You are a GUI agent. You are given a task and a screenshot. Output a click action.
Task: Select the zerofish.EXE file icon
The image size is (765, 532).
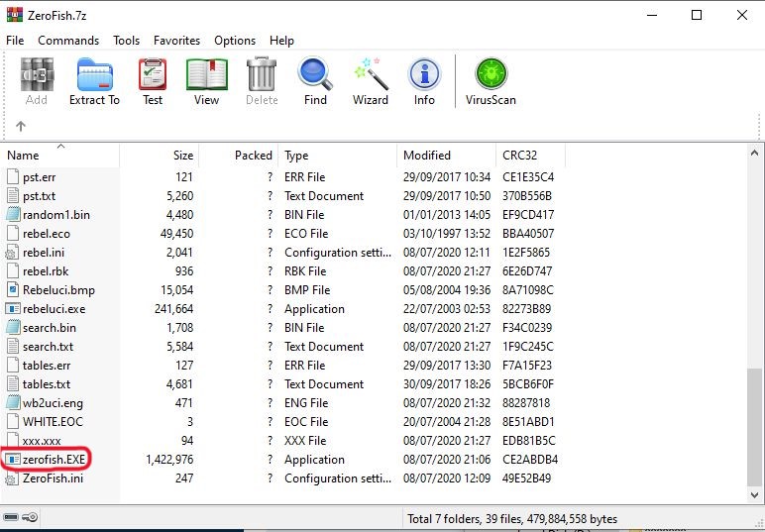click(x=13, y=460)
